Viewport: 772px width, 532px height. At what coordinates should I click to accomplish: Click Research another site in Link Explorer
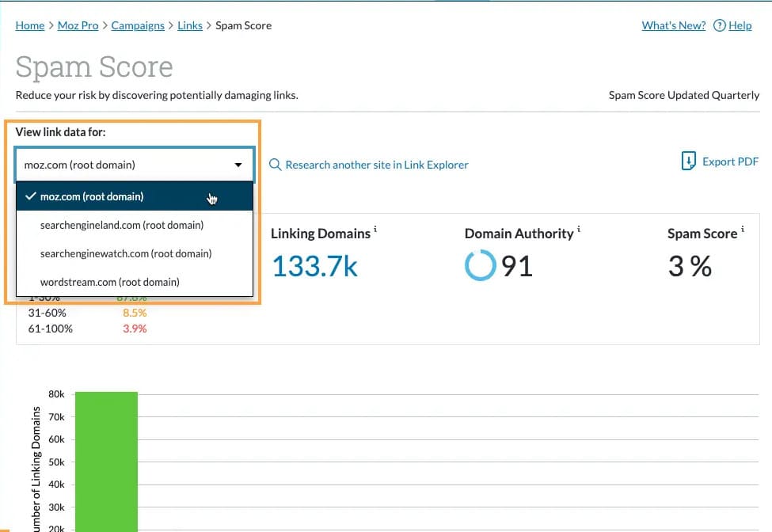tap(377, 165)
